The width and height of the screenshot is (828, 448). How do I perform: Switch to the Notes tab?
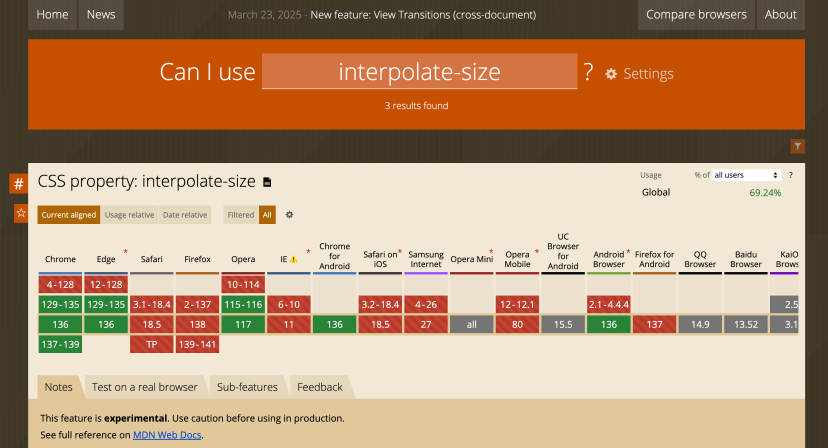point(59,387)
